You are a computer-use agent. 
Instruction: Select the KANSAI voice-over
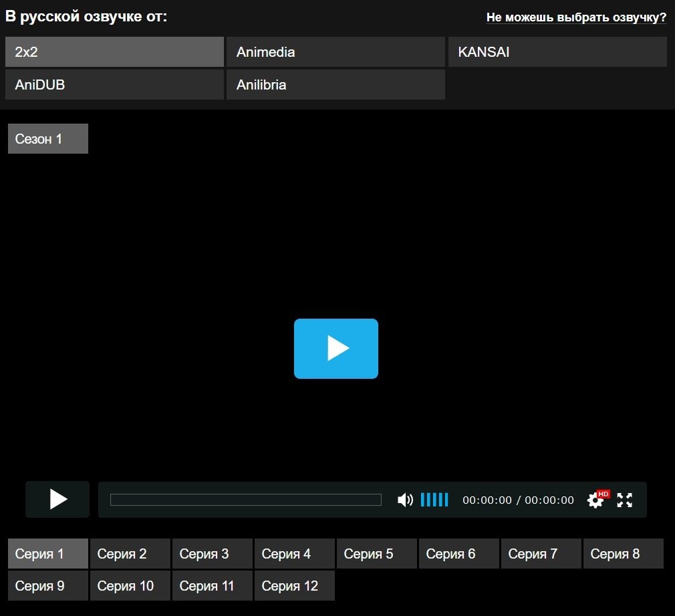click(557, 51)
